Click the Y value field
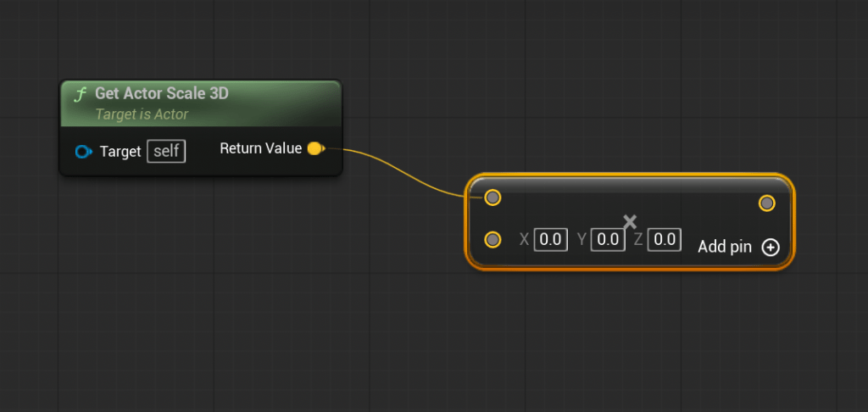Image resolution: width=868 pixels, height=412 pixels. tap(608, 240)
